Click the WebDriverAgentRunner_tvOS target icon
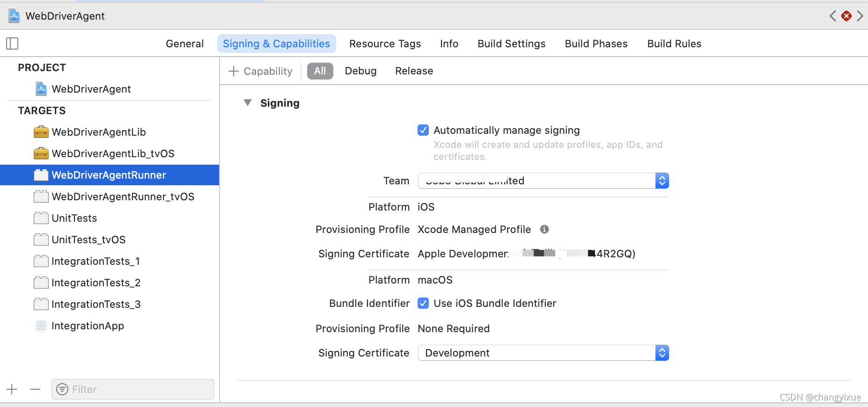 click(41, 196)
